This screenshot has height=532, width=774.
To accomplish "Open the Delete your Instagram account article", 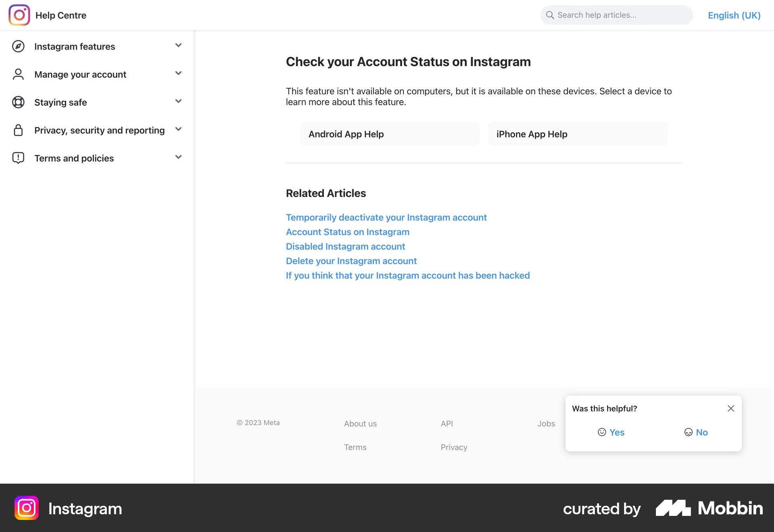I will coord(351,261).
